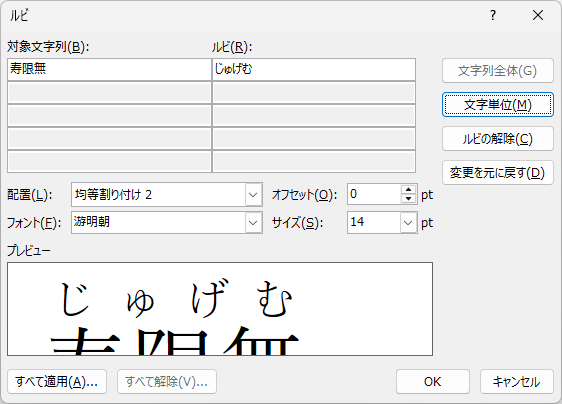Click the size field showing 14
Screen dimensions: 562x404
[374, 223]
